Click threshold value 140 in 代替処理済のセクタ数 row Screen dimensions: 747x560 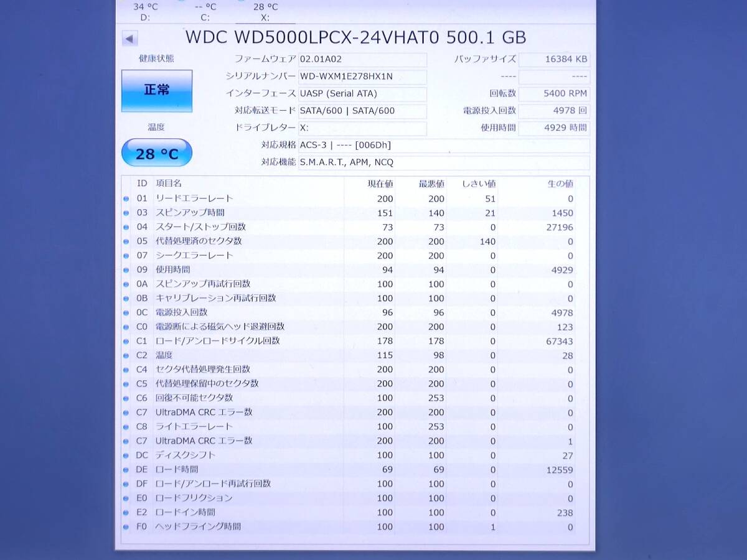point(487,241)
